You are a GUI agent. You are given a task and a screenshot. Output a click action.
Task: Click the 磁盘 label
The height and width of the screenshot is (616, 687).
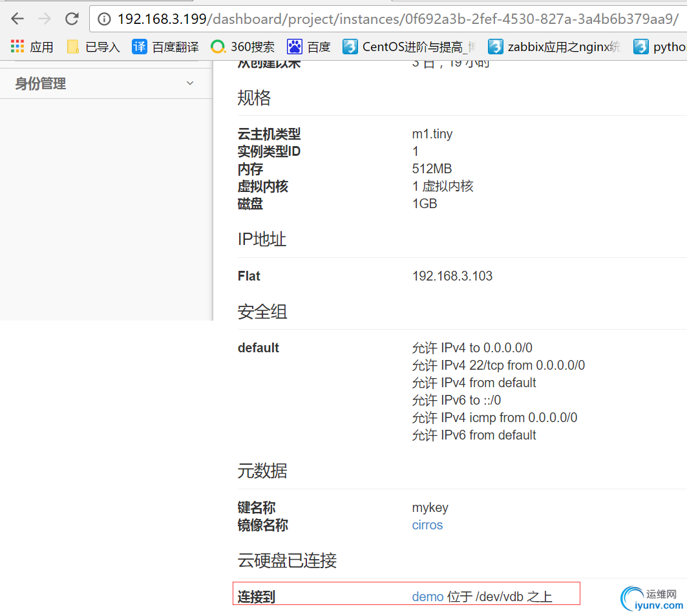[x=250, y=204]
